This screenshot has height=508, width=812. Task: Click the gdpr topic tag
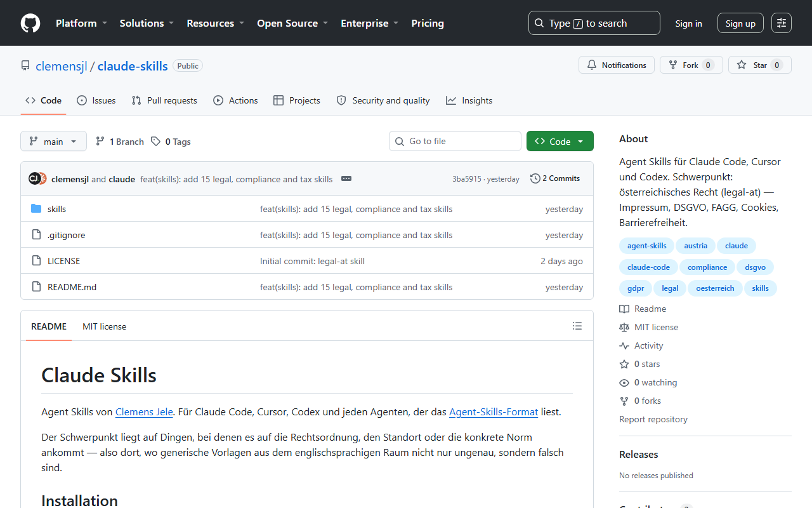point(636,288)
